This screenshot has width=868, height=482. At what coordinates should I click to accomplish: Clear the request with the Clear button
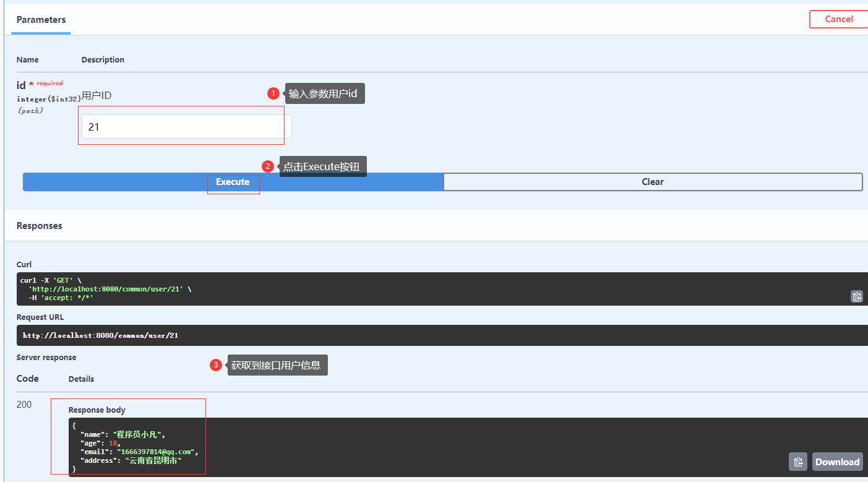pyautogui.click(x=652, y=182)
